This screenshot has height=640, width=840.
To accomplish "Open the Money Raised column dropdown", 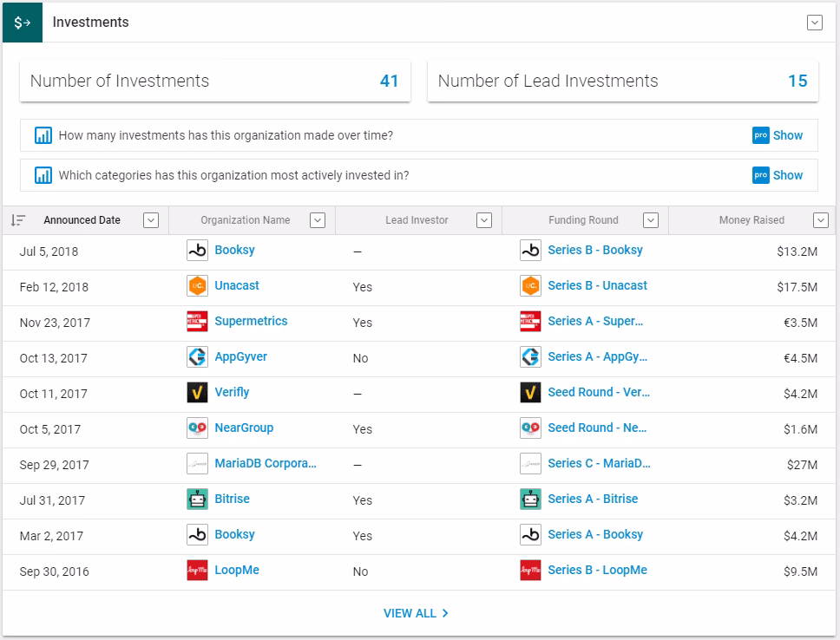I will click(821, 220).
